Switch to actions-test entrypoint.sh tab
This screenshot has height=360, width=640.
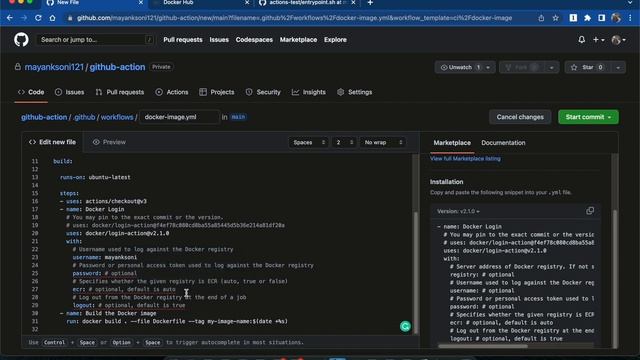[x=306, y=3]
